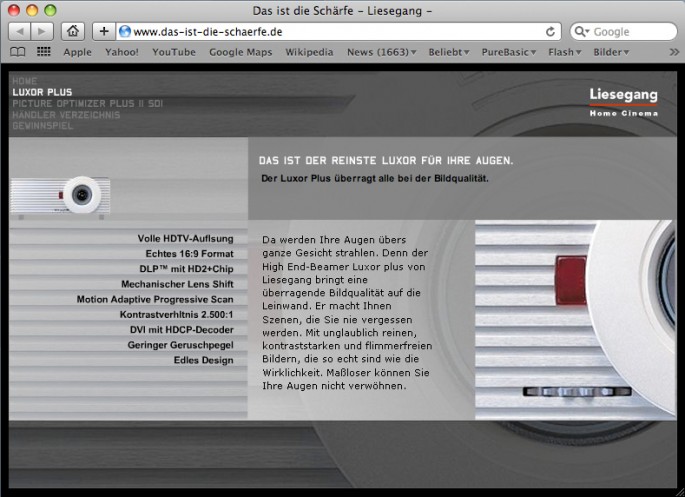Image resolution: width=685 pixels, height=497 pixels.
Task: Open HÄNDLER VERZEICHNIS menu entry
Action: coord(66,115)
